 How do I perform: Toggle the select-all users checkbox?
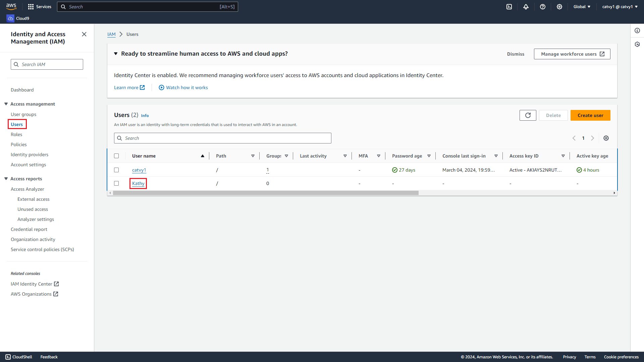(116, 156)
